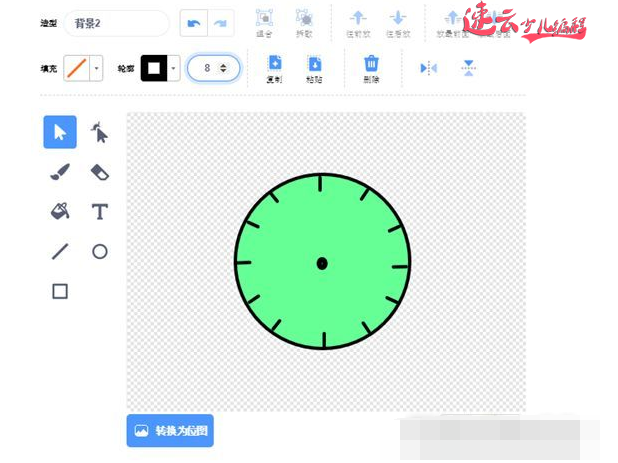The width and height of the screenshot is (618, 463).
Task: Flip the shape horizontally
Action: tap(429, 68)
